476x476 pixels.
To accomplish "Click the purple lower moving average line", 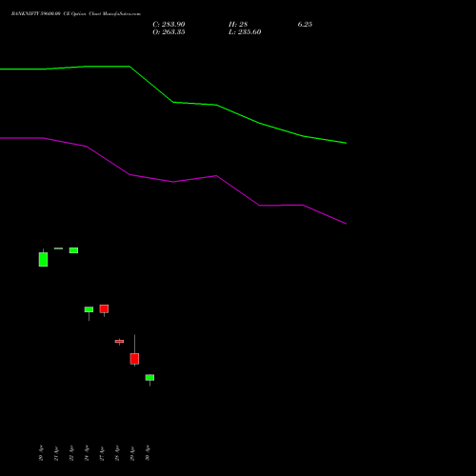I will tap(173, 182).
